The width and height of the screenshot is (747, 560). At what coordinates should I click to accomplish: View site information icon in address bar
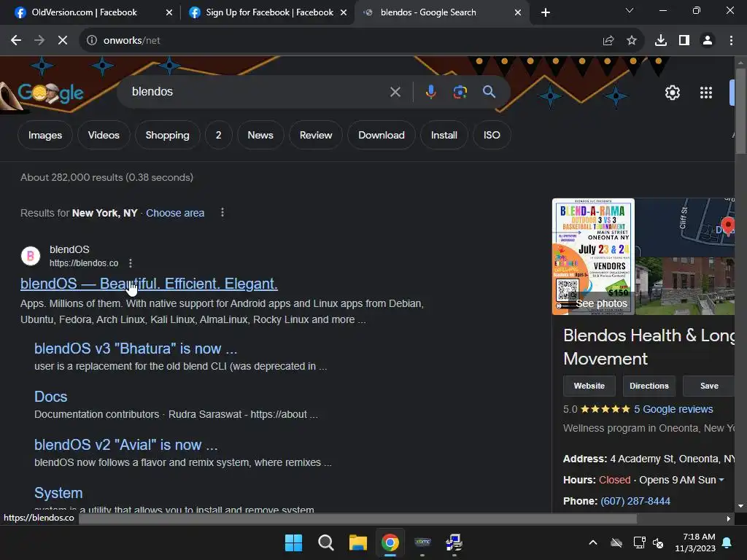(91, 41)
